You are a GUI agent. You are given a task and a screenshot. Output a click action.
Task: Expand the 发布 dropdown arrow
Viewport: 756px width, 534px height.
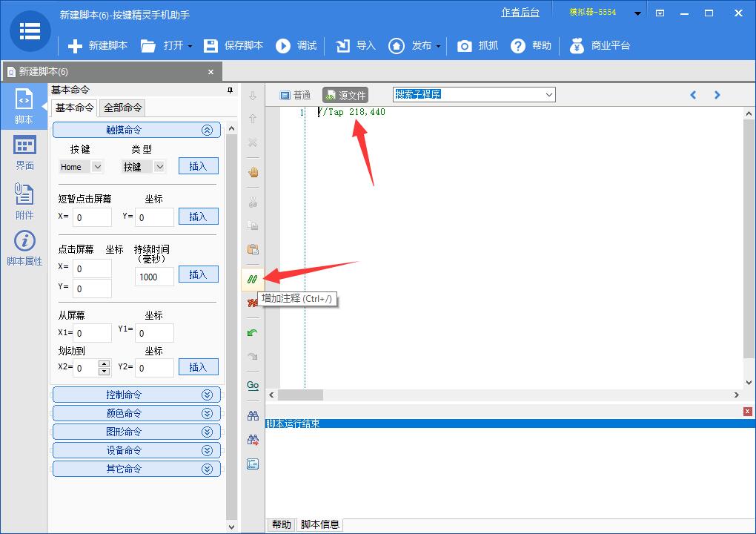click(x=438, y=46)
